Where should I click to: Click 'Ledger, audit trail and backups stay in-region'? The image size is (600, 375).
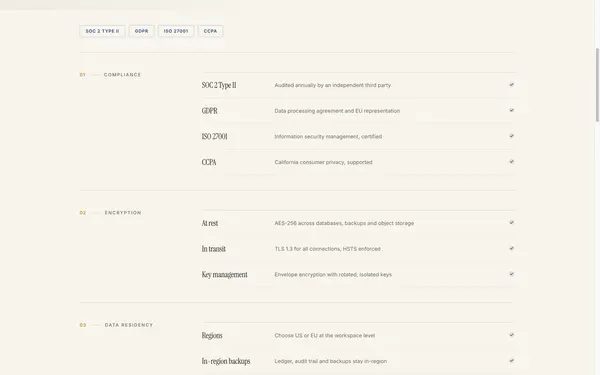tap(331, 361)
